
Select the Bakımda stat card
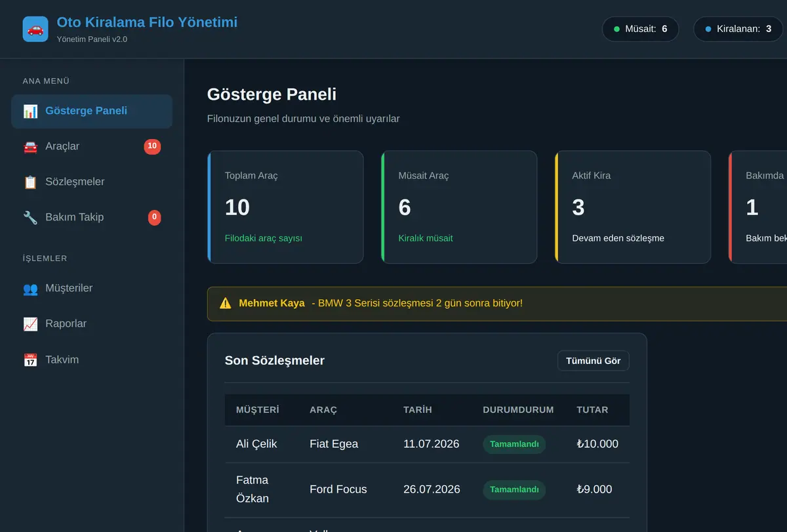758,207
